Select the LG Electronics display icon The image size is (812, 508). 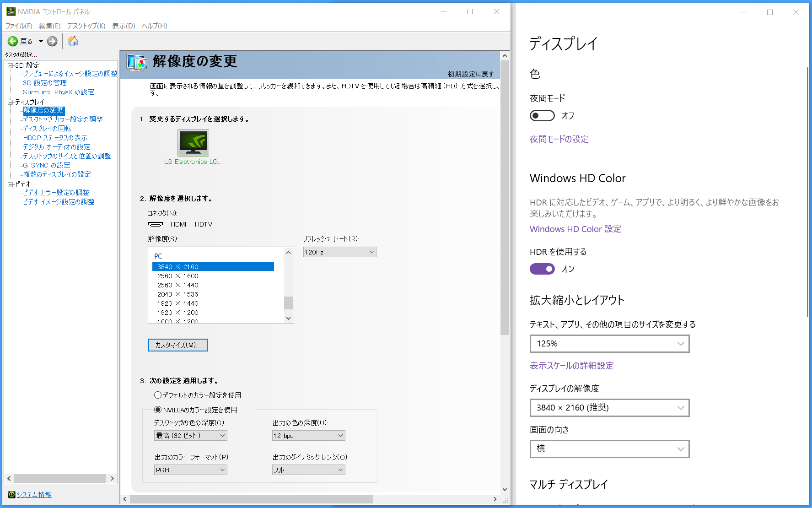click(x=193, y=143)
